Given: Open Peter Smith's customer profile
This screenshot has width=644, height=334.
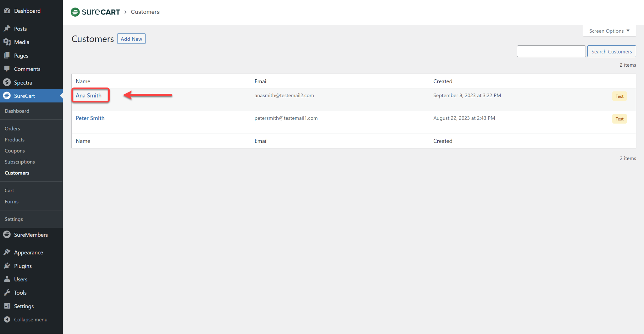Looking at the screenshot, I should point(90,118).
